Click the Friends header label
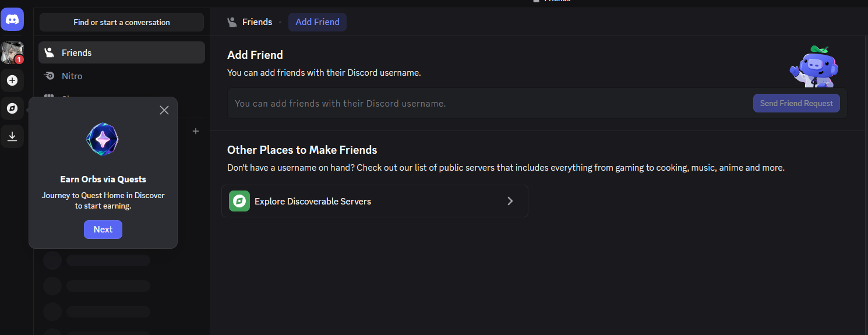This screenshot has height=335, width=868. (x=257, y=22)
